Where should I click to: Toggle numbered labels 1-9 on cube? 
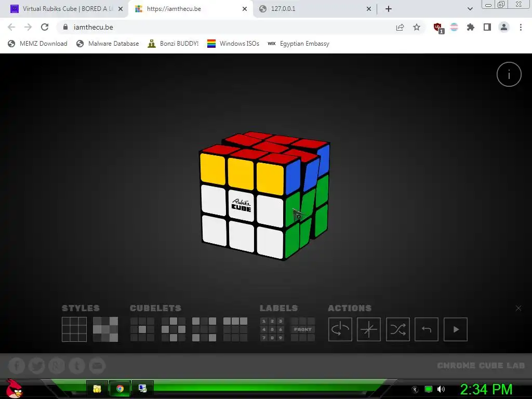tap(272, 329)
